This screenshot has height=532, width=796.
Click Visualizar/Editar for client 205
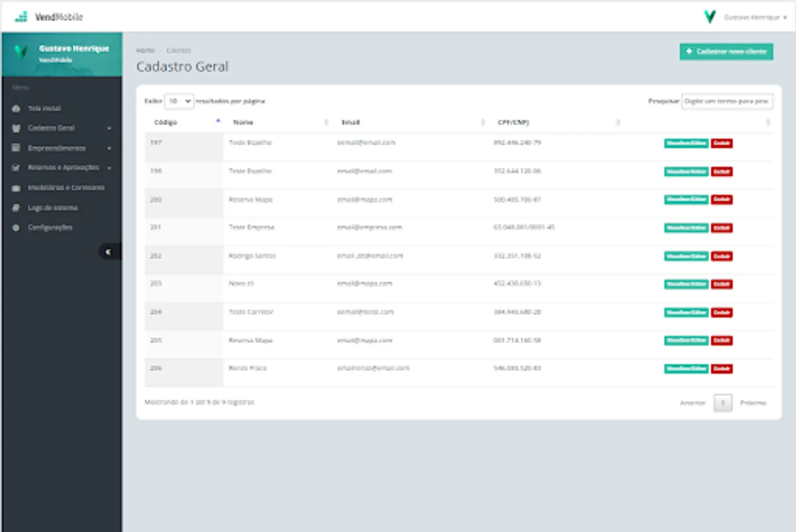click(x=686, y=340)
